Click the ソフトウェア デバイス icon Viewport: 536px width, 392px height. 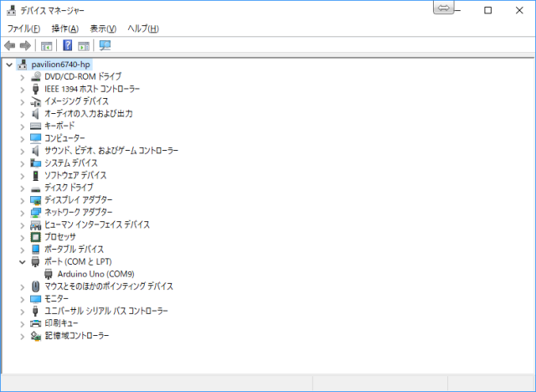tap(35, 175)
